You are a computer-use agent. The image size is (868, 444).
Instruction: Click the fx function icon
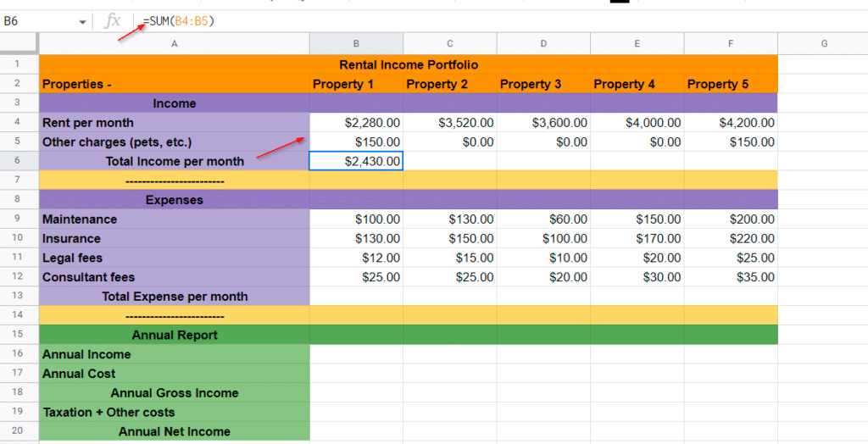click(x=112, y=21)
